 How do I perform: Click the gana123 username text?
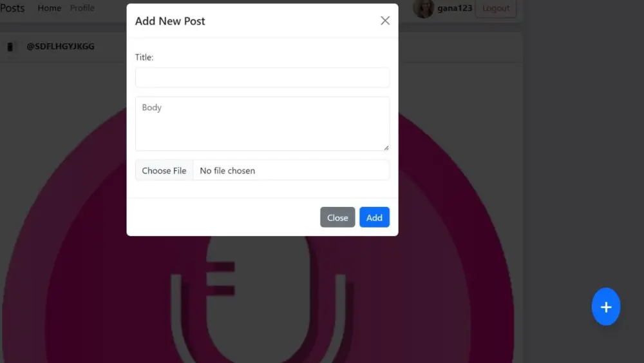click(x=455, y=8)
